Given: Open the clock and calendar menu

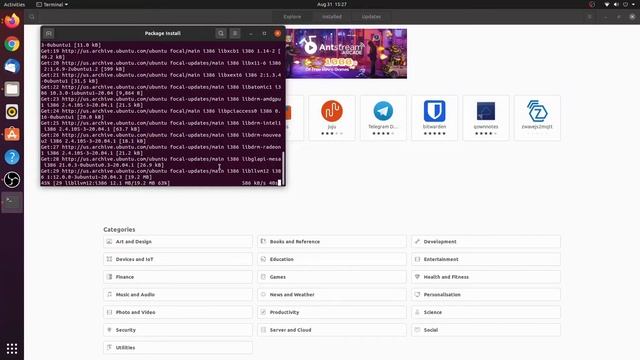Looking at the screenshot, I should pyautogui.click(x=332, y=4).
